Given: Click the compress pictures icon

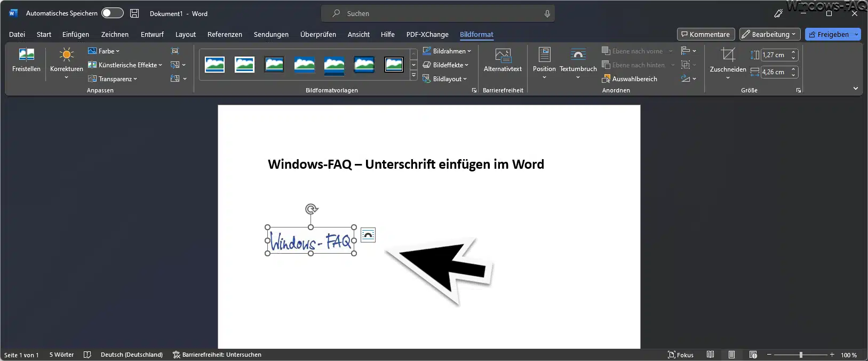Looking at the screenshot, I should coord(175,51).
